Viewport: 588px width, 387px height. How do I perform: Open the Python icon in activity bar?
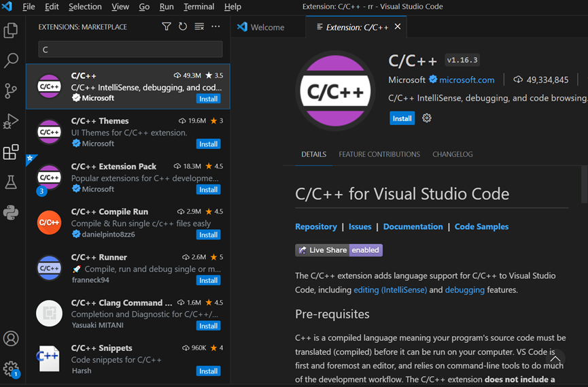11,212
